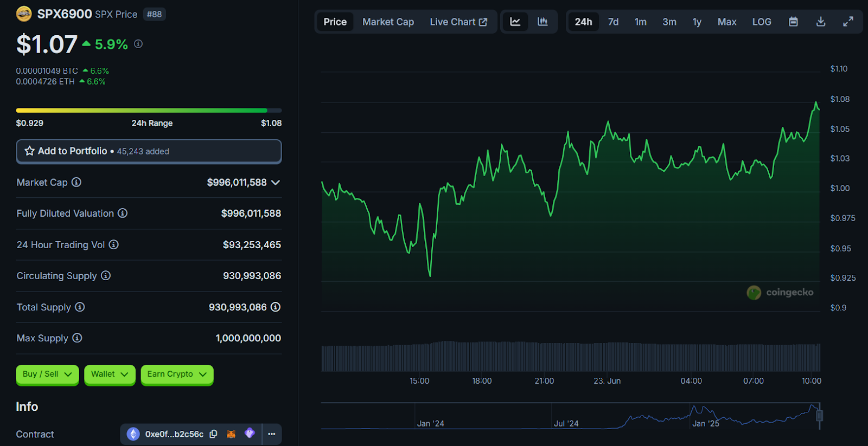Open Circulating Supply info icon
Viewport: 868px width, 446px height.
106,275
